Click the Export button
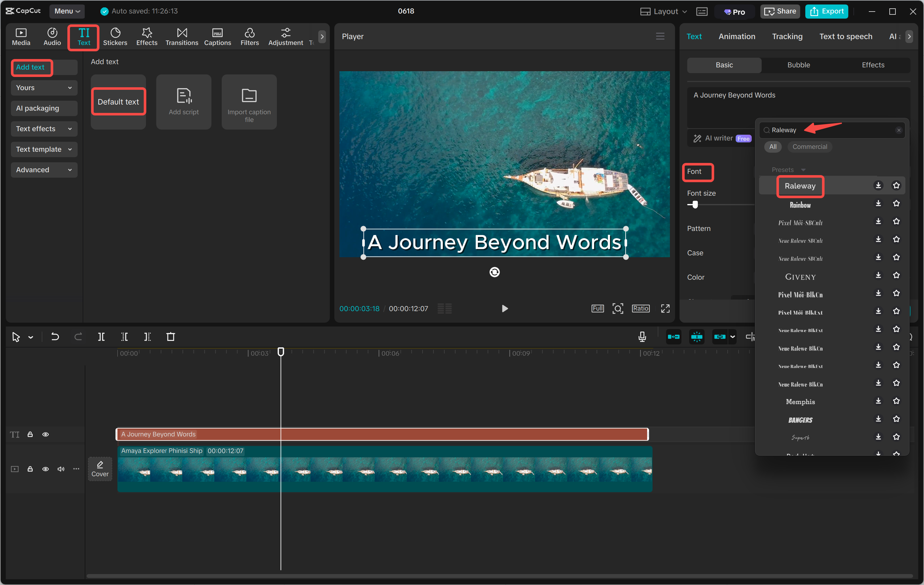 [x=826, y=11]
